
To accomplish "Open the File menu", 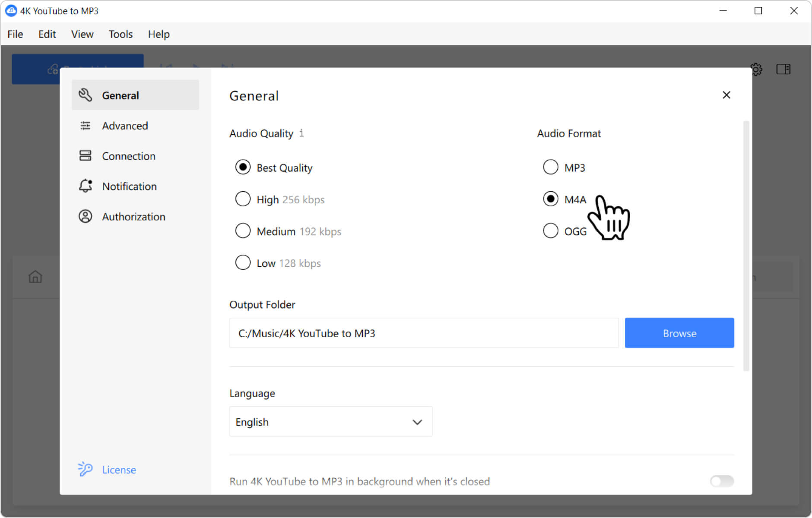I will pyautogui.click(x=15, y=34).
